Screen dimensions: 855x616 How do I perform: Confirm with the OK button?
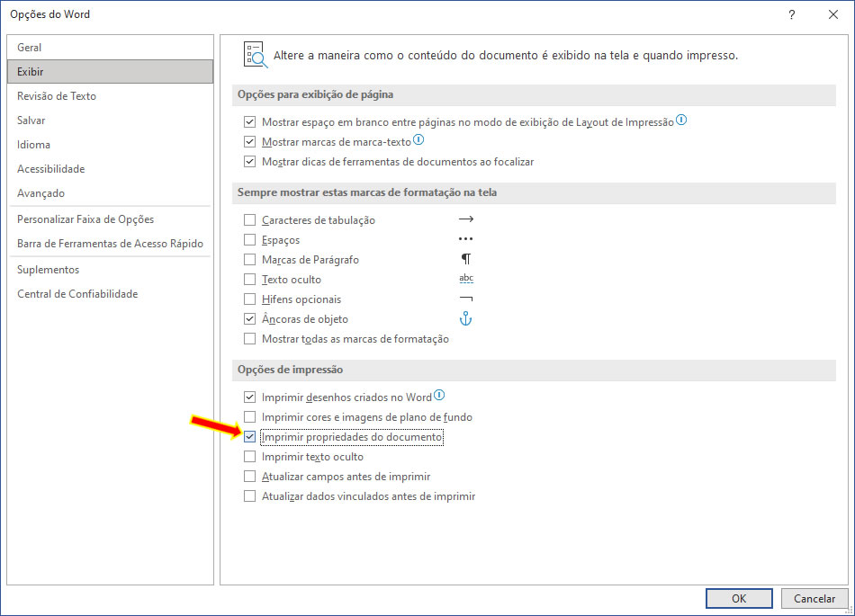point(739,599)
